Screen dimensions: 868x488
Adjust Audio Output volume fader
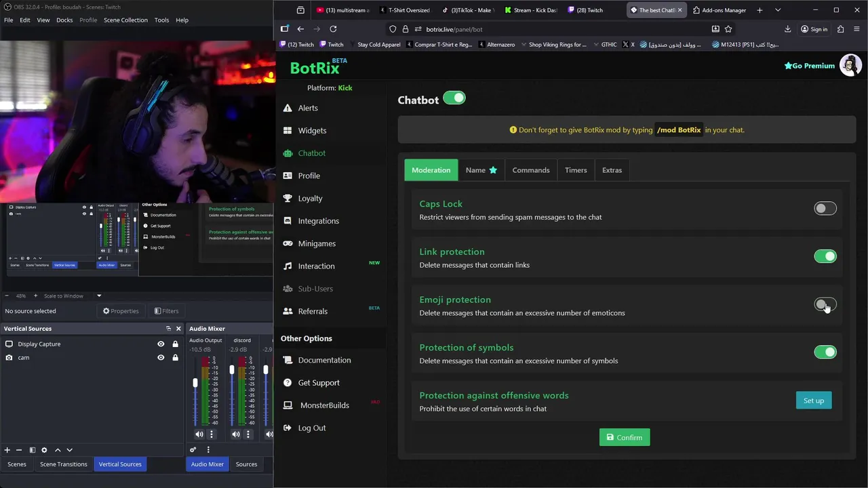pyautogui.click(x=196, y=383)
